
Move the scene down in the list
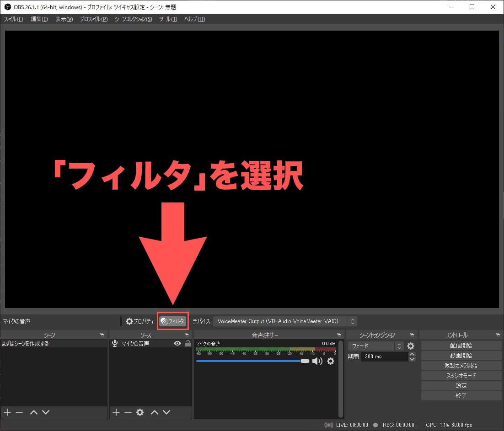click(x=46, y=412)
